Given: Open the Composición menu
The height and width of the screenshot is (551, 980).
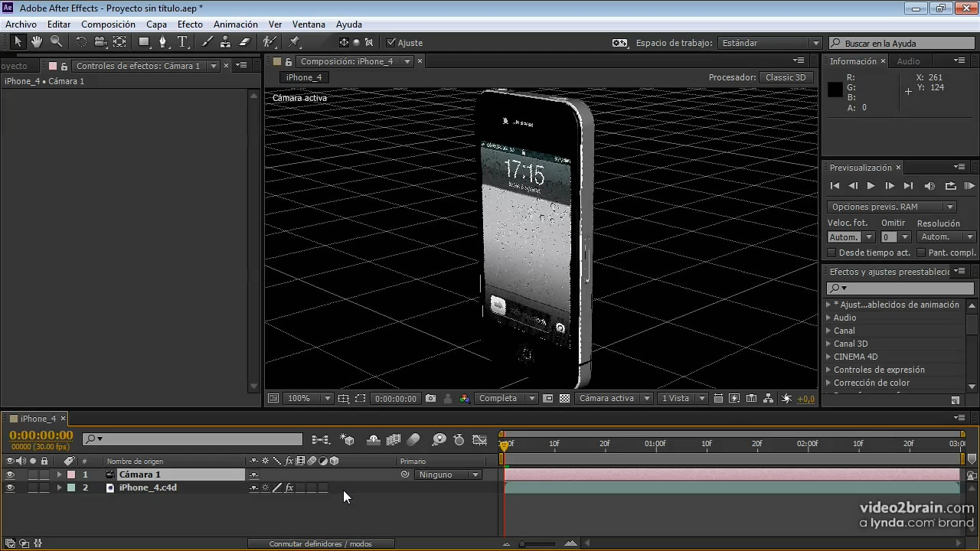Looking at the screenshot, I should pos(108,24).
